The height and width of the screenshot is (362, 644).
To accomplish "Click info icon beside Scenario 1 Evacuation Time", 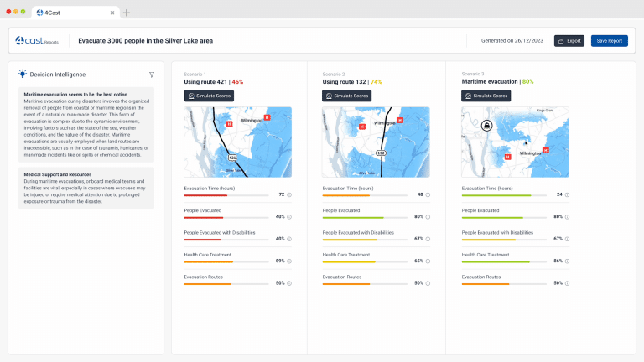I will pyautogui.click(x=288, y=194).
